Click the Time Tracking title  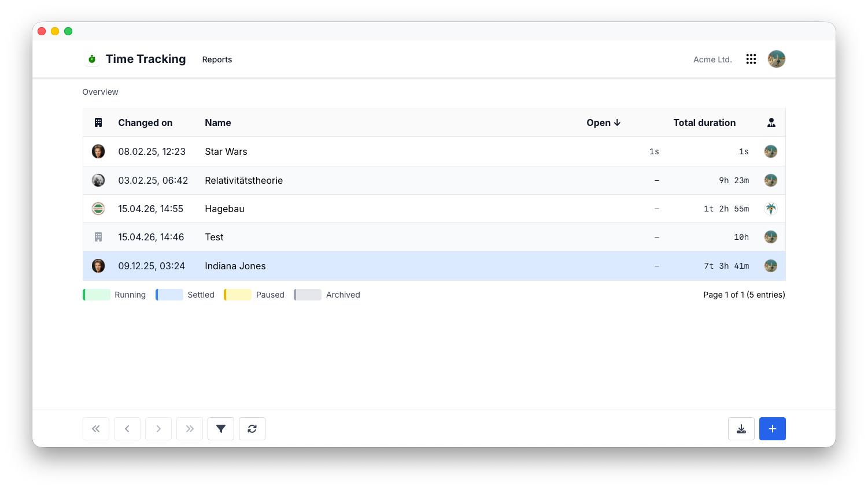[146, 59]
